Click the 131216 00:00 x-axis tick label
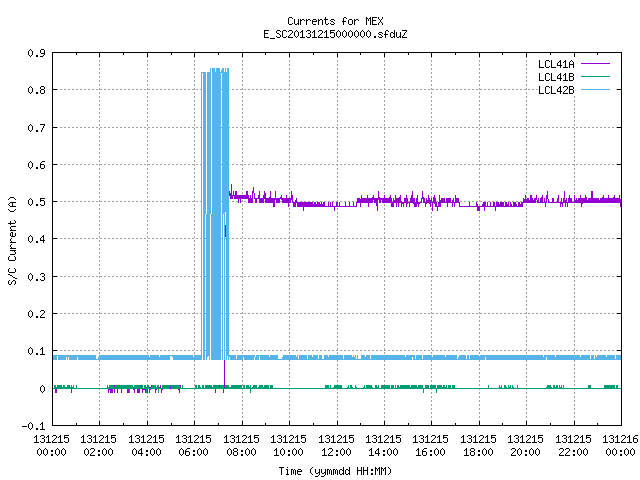This screenshot has height=480, width=640. [620, 445]
